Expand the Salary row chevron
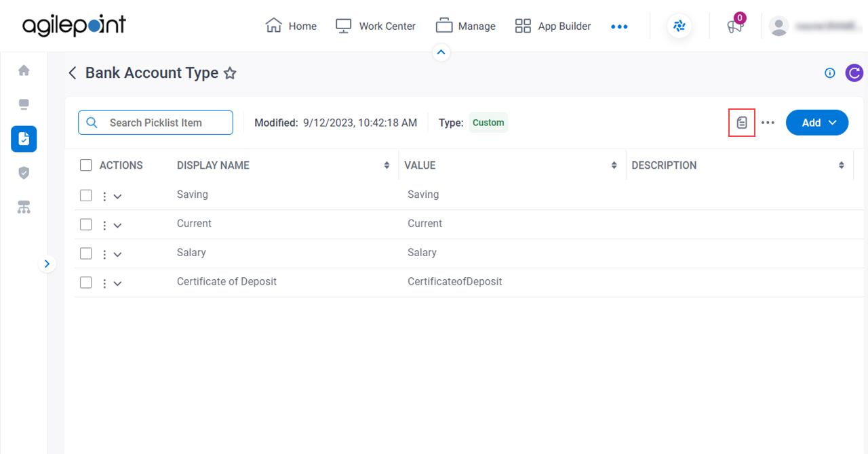The width and height of the screenshot is (868, 454). [x=117, y=255]
